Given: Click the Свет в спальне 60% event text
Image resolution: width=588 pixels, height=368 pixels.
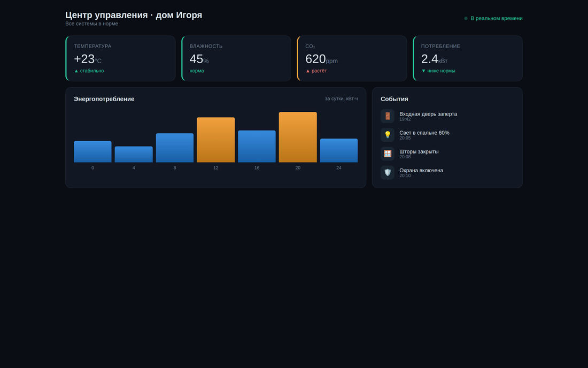Looking at the screenshot, I should (424, 133).
